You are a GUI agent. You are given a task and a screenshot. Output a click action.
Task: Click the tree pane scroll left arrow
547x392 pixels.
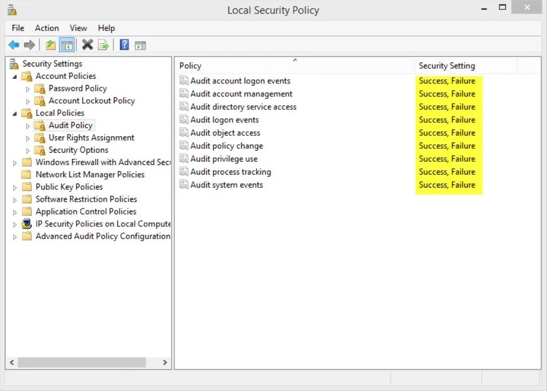12,362
